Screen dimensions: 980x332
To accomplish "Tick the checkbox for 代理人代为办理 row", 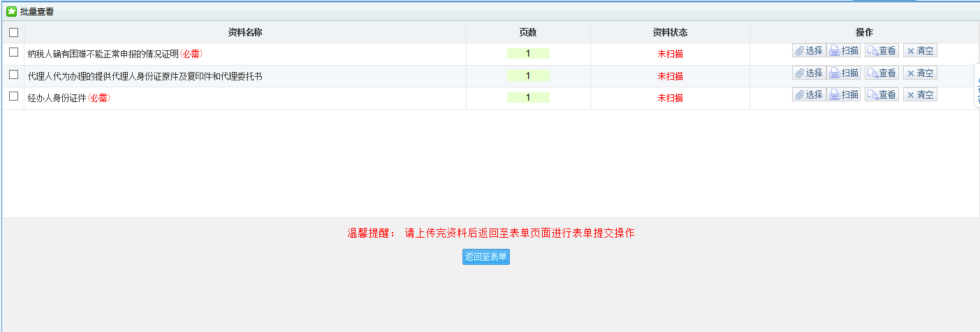I will coord(13,74).
